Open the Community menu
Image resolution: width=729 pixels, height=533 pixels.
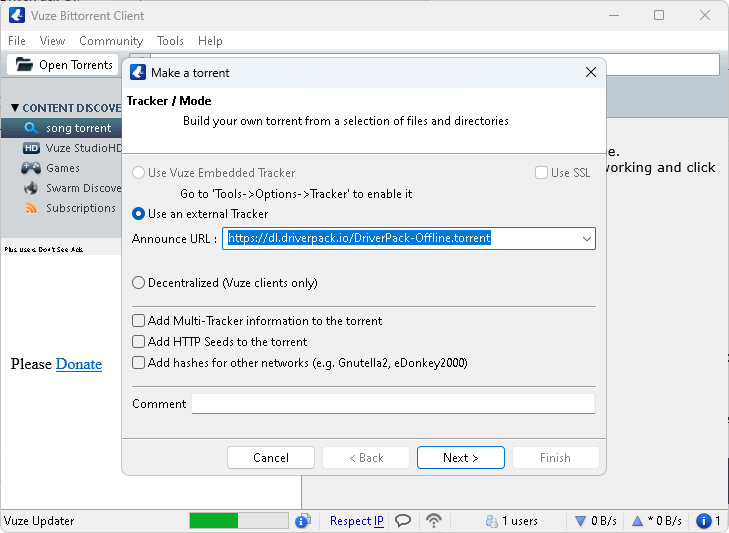(111, 41)
